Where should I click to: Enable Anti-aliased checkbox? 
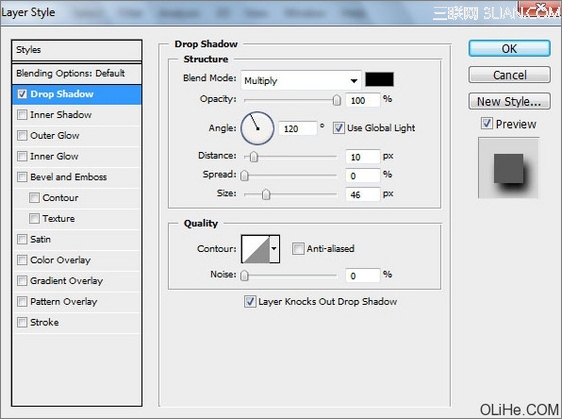tap(298, 248)
